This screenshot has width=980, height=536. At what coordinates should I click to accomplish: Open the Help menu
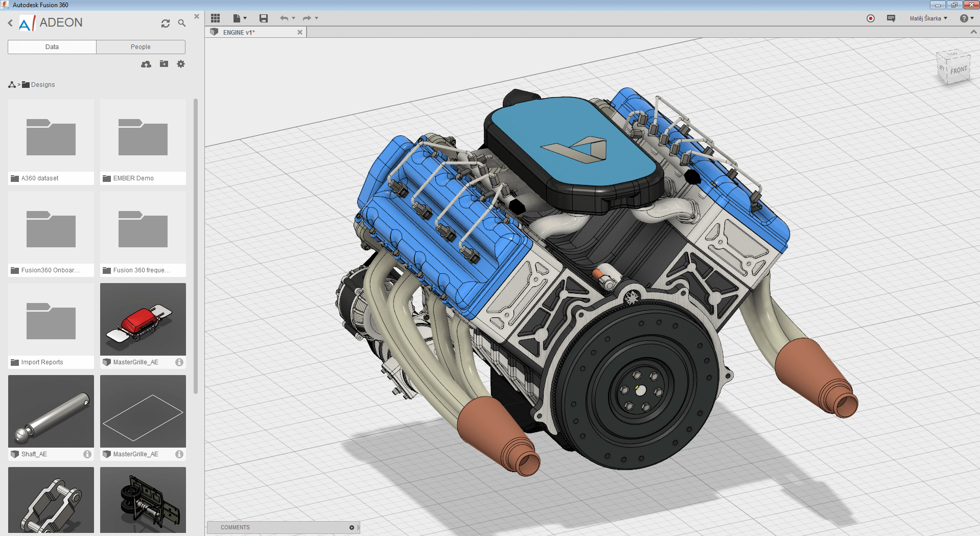(967, 18)
